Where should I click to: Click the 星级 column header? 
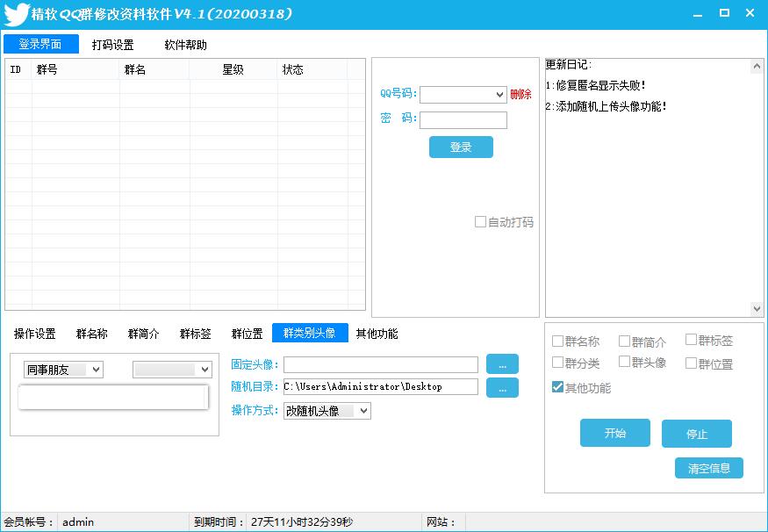pyautogui.click(x=233, y=69)
